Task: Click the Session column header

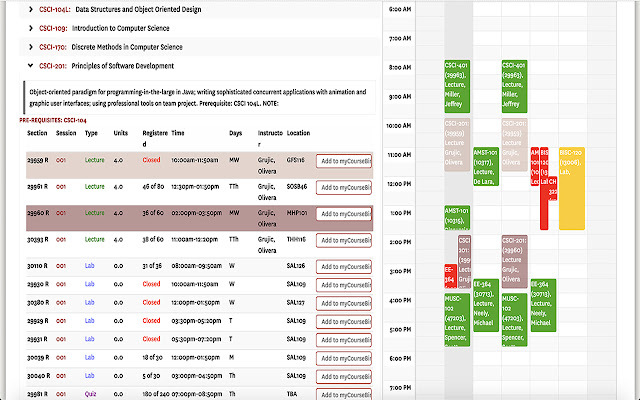Action: click(x=66, y=133)
